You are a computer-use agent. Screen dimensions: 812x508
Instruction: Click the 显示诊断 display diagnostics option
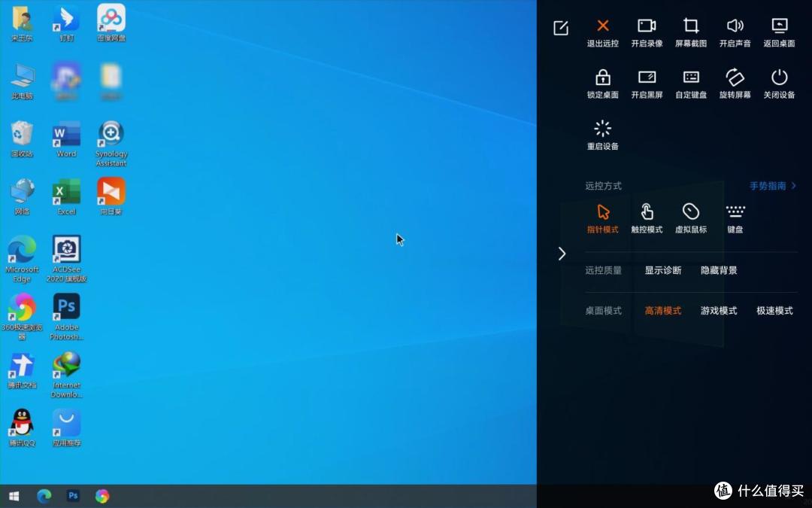point(663,270)
